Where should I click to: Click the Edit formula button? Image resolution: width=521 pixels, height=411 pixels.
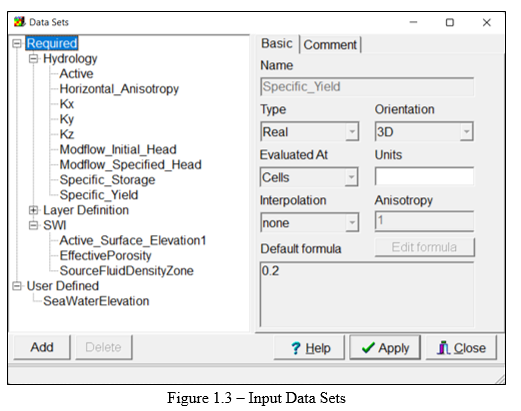click(425, 247)
